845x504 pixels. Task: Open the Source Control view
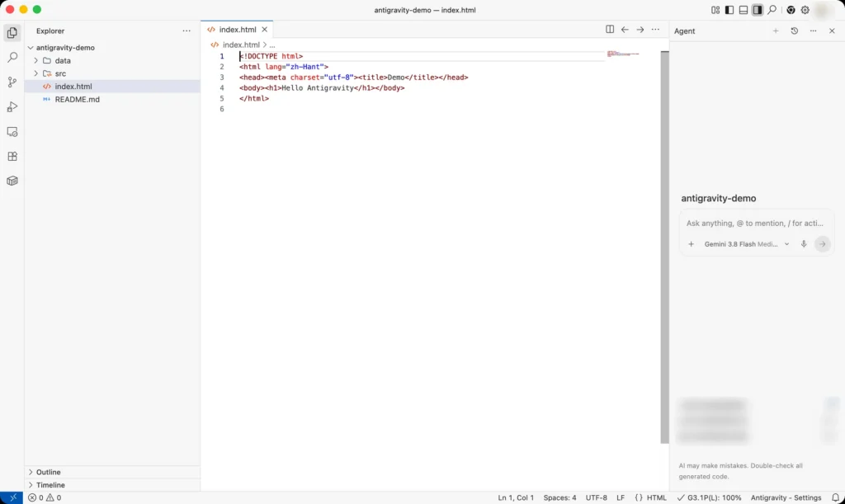click(12, 82)
